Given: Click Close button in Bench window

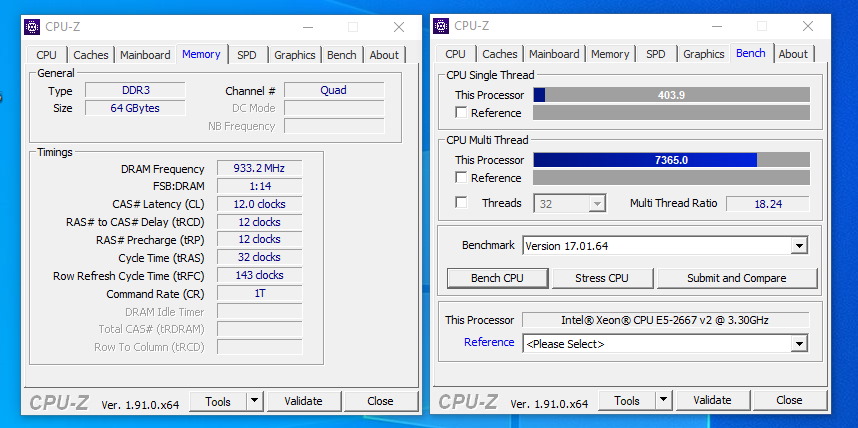Looking at the screenshot, I should point(790,401).
